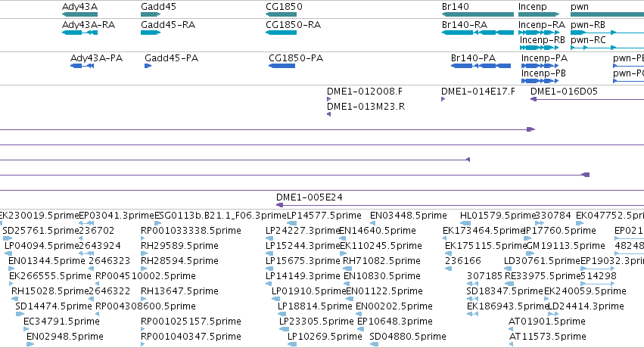This screenshot has height=348, width=644.
Task: Open the Gadd45-RA transcript label
Action: [x=168, y=25]
